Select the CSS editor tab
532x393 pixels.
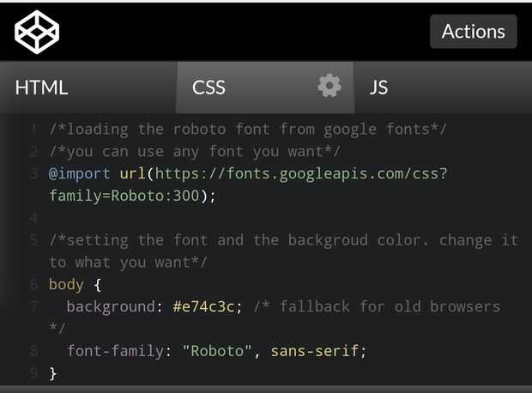tap(209, 87)
